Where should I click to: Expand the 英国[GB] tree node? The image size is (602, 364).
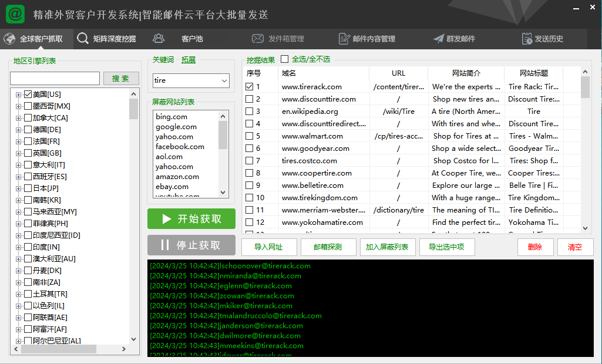click(x=18, y=154)
